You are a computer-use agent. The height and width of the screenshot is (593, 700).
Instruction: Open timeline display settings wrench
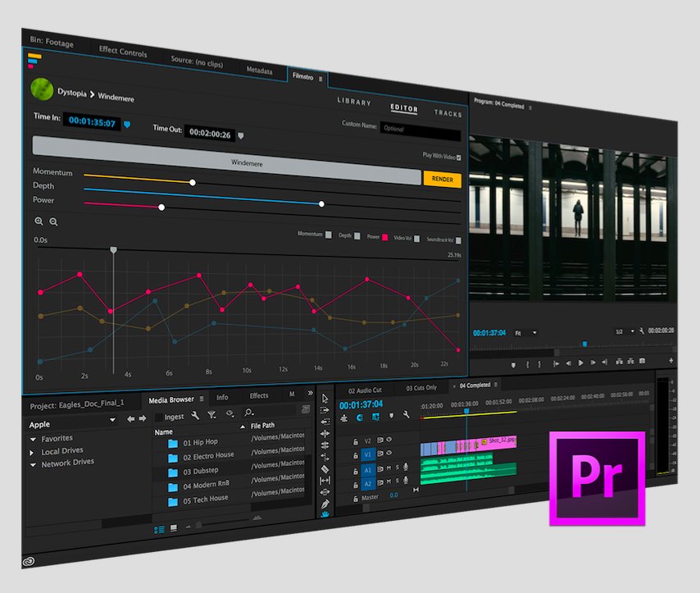(406, 415)
